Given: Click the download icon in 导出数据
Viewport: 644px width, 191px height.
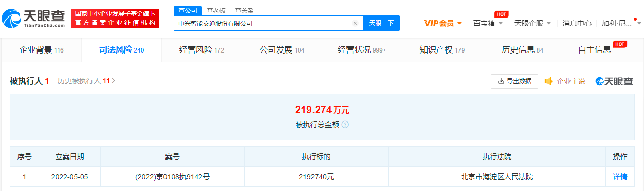Looking at the screenshot, I should coord(501,81).
